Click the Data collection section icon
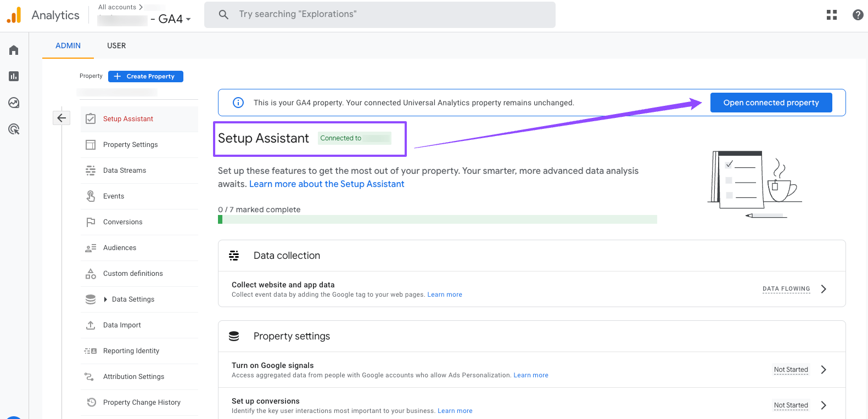 (234, 256)
